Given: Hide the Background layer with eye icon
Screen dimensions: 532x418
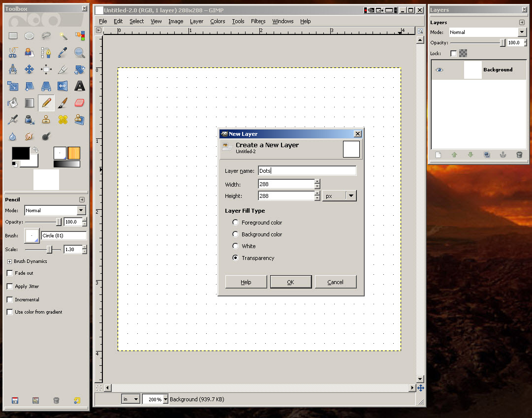Looking at the screenshot, I should pyautogui.click(x=439, y=70).
